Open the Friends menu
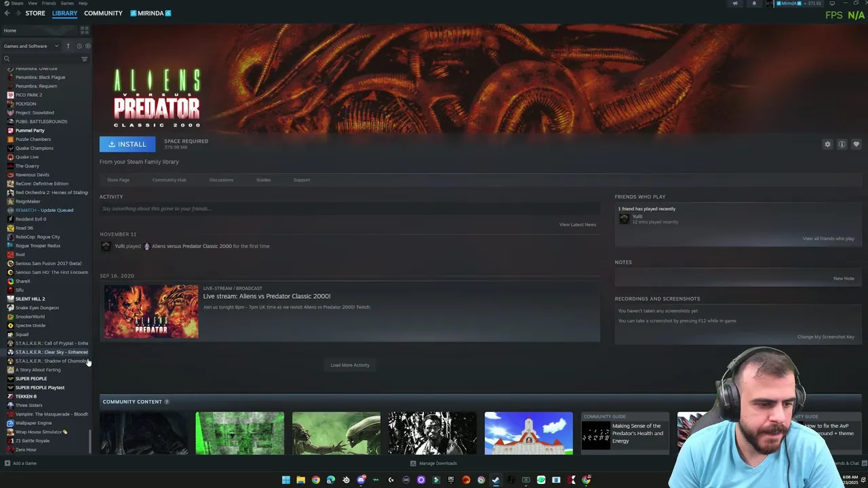The width and height of the screenshot is (868, 488). [49, 3]
